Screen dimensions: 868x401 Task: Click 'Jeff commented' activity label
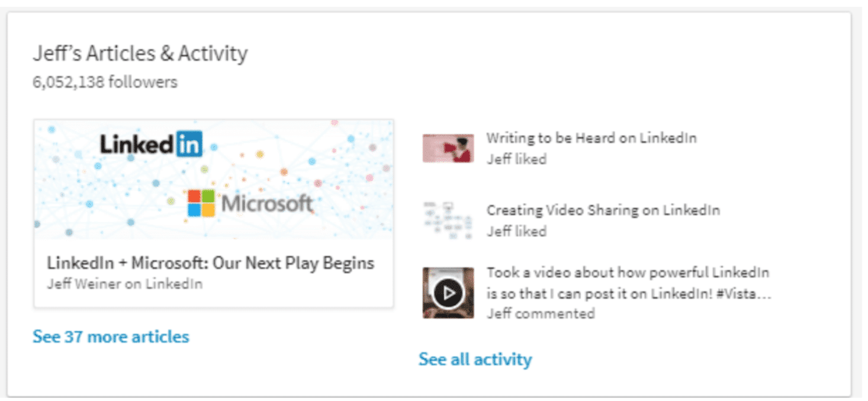coord(541,313)
